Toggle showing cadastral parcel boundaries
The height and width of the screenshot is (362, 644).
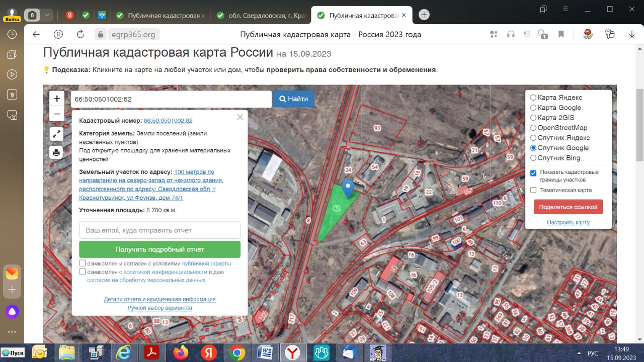tap(533, 173)
